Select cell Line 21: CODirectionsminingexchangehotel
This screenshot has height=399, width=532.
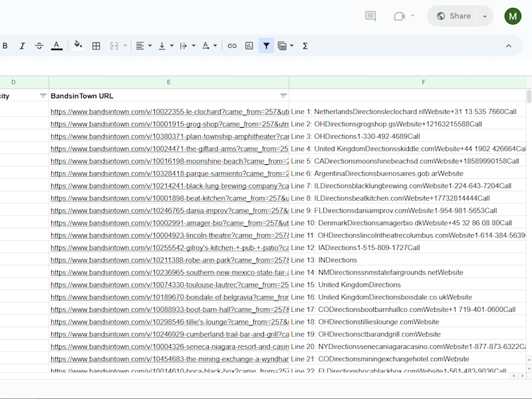pos(408,359)
